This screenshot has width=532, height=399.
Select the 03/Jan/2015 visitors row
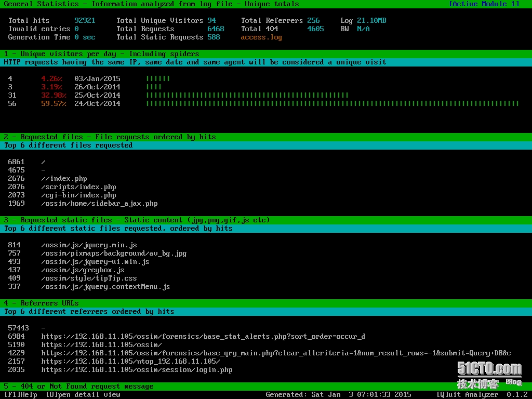tap(266, 79)
